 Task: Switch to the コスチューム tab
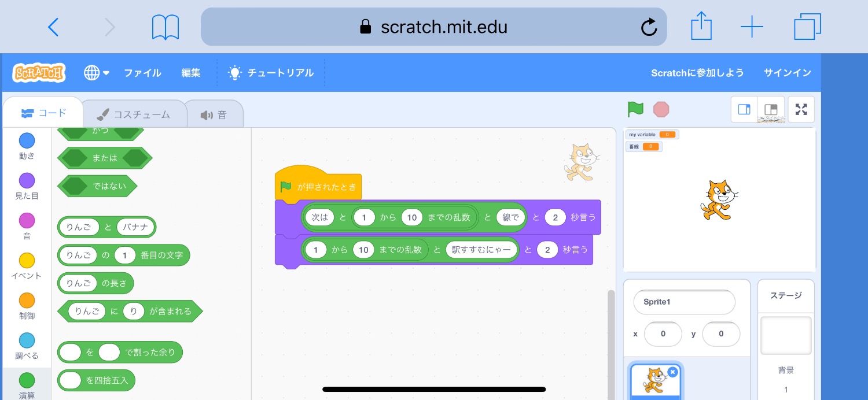134,114
